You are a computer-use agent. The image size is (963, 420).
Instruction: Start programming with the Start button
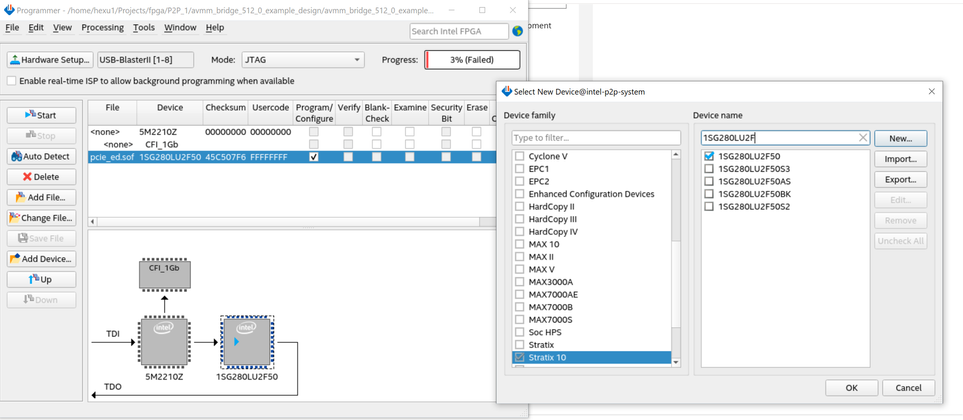tap(42, 115)
